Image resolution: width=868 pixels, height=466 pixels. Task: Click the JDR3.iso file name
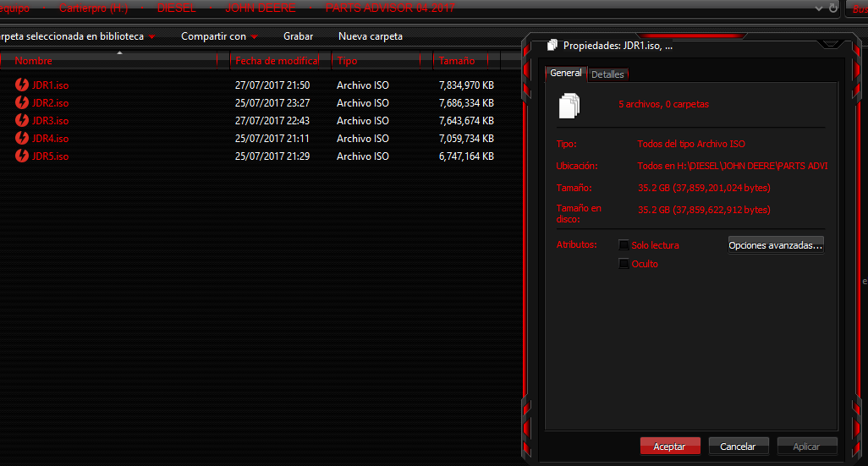pos(51,121)
